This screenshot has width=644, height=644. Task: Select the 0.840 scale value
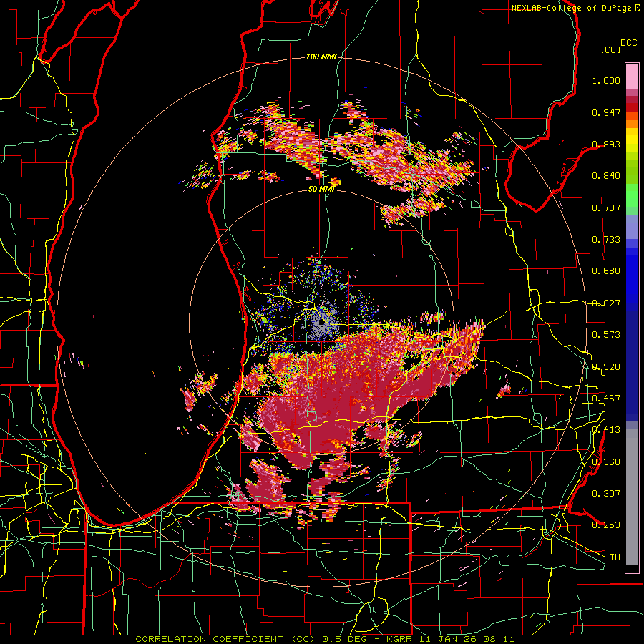tap(606, 176)
